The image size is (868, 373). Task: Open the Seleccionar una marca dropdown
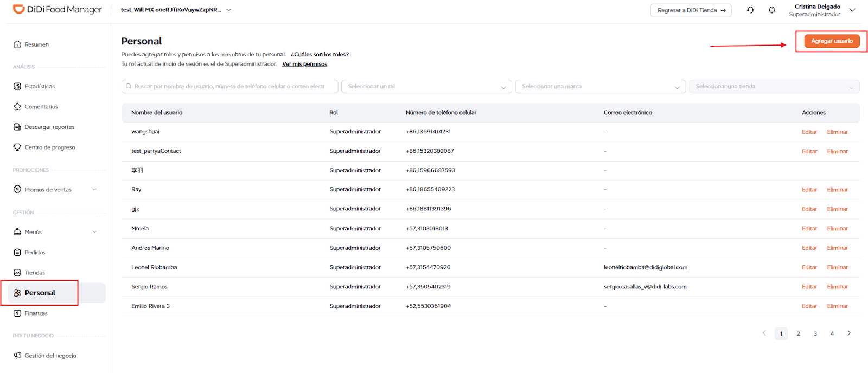[600, 87]
